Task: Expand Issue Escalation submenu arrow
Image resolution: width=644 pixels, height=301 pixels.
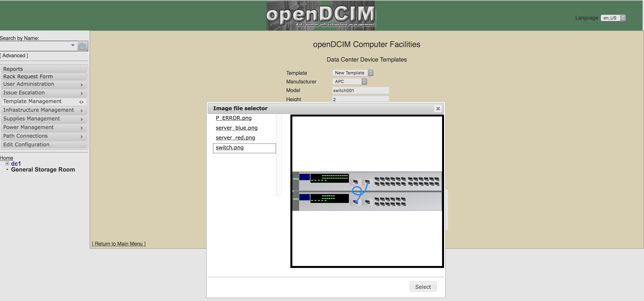Action: click(x=82, y=93)
